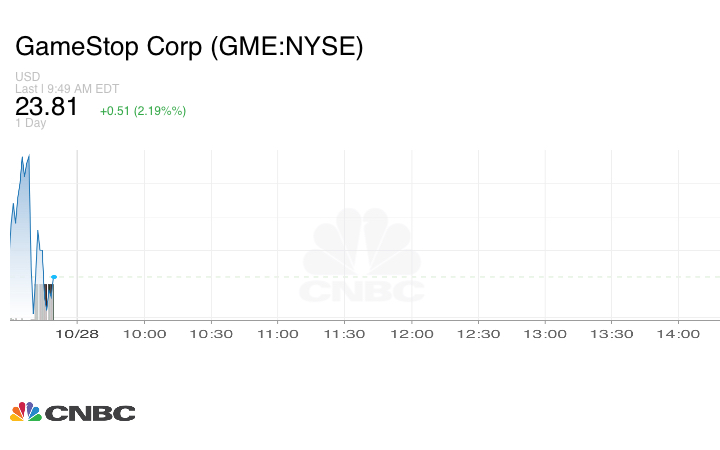Click the 10:00 time axis label

144,334
